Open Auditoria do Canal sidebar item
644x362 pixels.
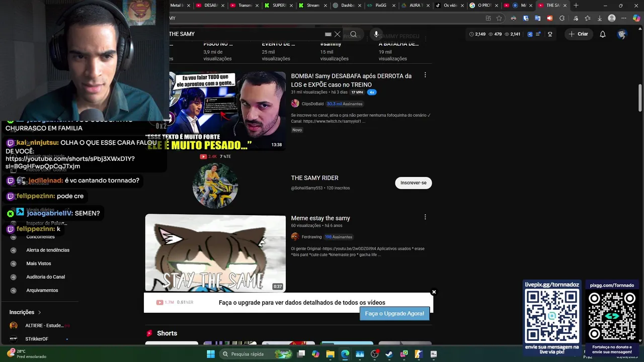tap(45, 277)
